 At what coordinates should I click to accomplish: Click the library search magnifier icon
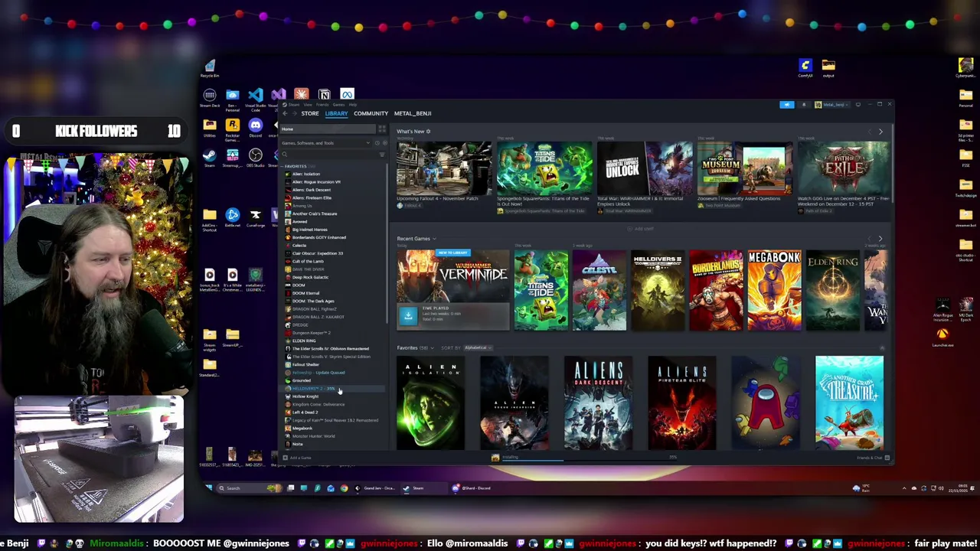(x=285, y=155)
